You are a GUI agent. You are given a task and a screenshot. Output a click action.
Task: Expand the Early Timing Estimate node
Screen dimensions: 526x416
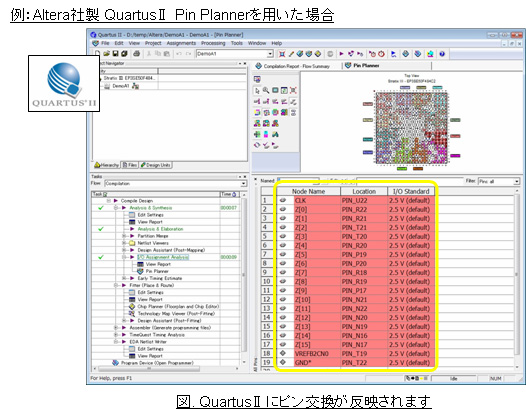pyautogui.click(x=124, y=278)
